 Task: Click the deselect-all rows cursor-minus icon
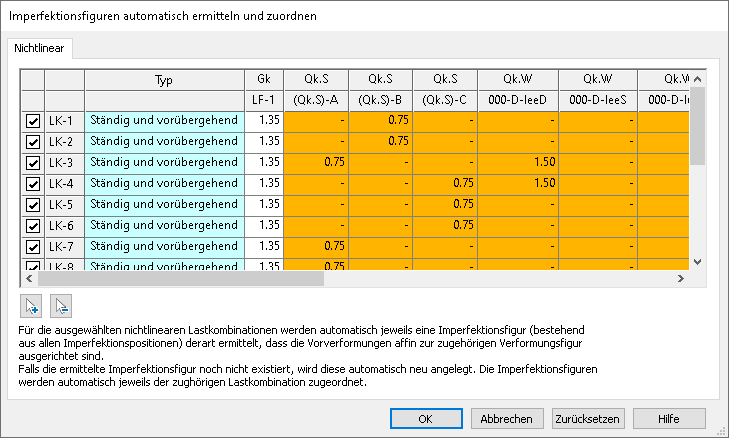60,306
